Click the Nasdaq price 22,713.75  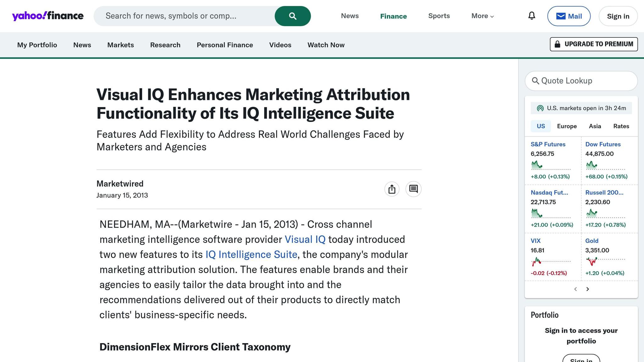543,202
